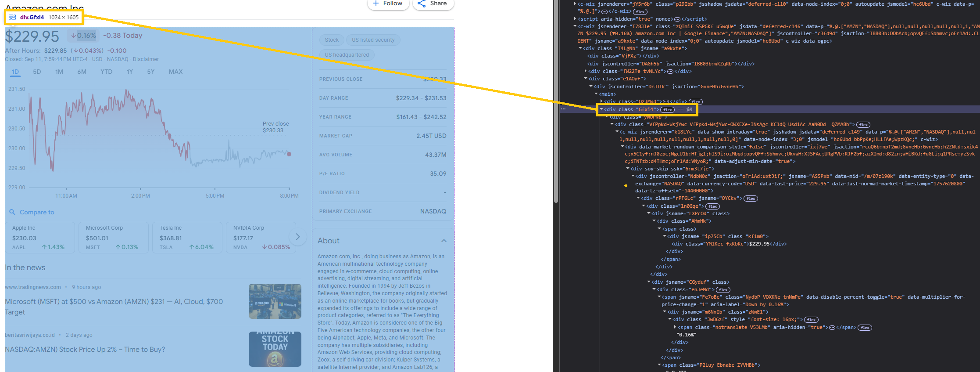Toggle flex badge on rPF6Lc div
This screenshot has width=980, height=372.
tap(751, 199)
